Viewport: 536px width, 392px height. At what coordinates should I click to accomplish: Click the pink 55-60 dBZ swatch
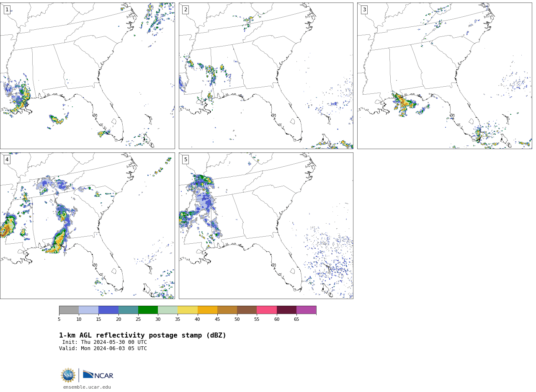click(x=267, y=310)
